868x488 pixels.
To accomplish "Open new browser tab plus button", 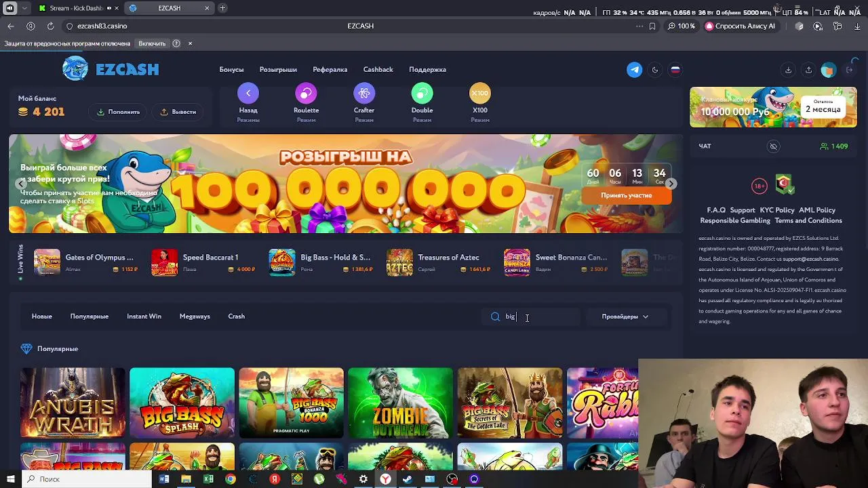I will [222, 8].
